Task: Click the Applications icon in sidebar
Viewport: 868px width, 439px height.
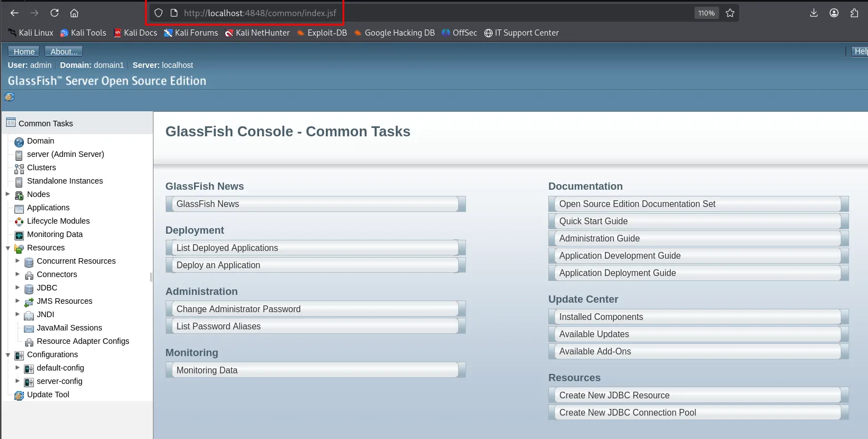Action: pos(19,208)
